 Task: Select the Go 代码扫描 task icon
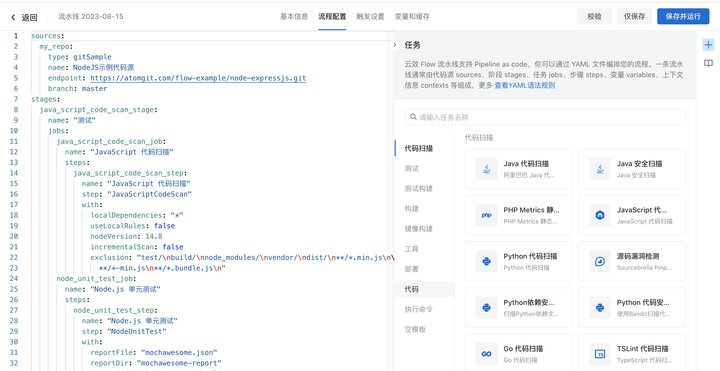pos(486,354)
